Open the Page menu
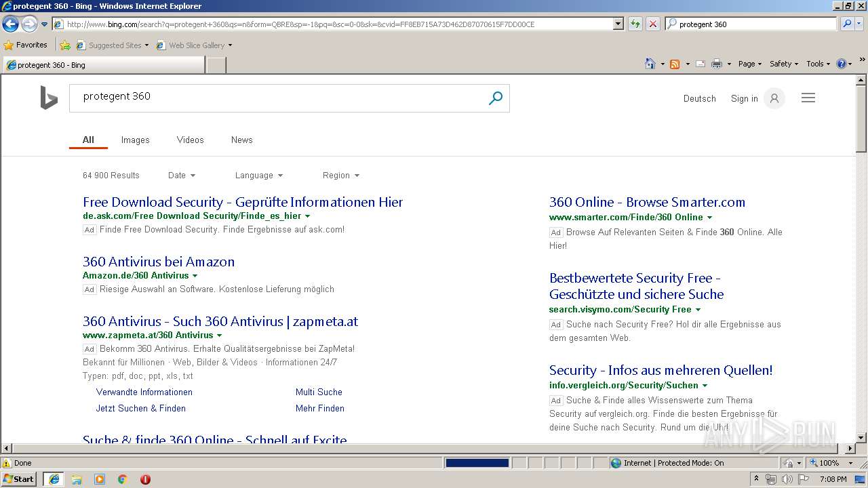 point(750,64)
